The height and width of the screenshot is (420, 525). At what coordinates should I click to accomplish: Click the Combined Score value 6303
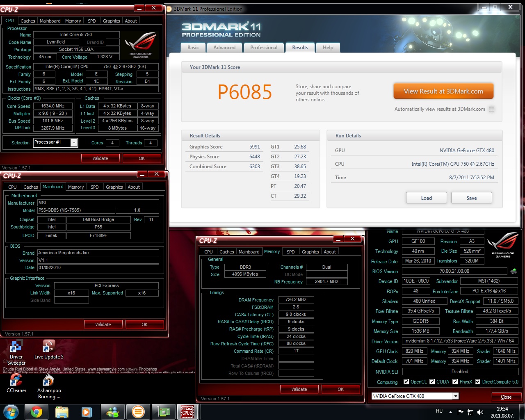coord(255,167)
